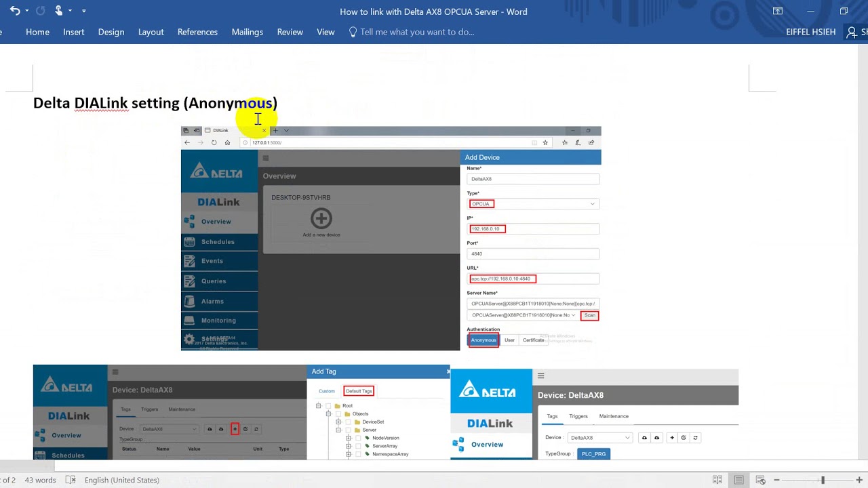This screenshot has height=488, width=868.
Task: Open the Touch/Mouse mode dropdown arrow
Action: (70, 11)
